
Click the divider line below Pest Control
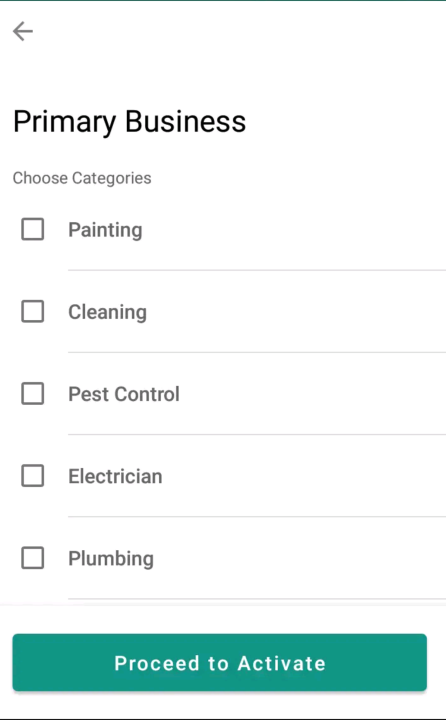pyautogui.click(x=257, y=434)
